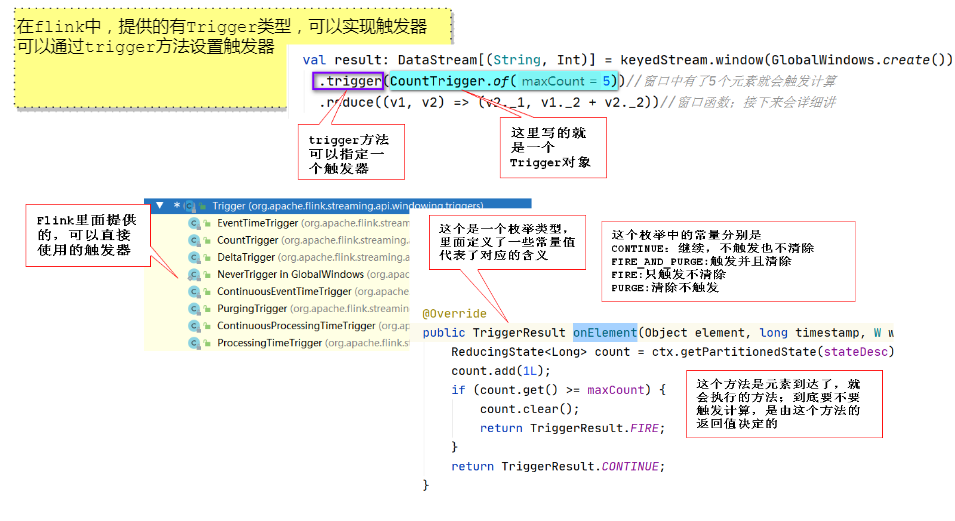This screenshot has width=955, height=521.
Task: Select ContinuousProcessingTimeTrigger in the hierarchy list
Action: point(296,325)
